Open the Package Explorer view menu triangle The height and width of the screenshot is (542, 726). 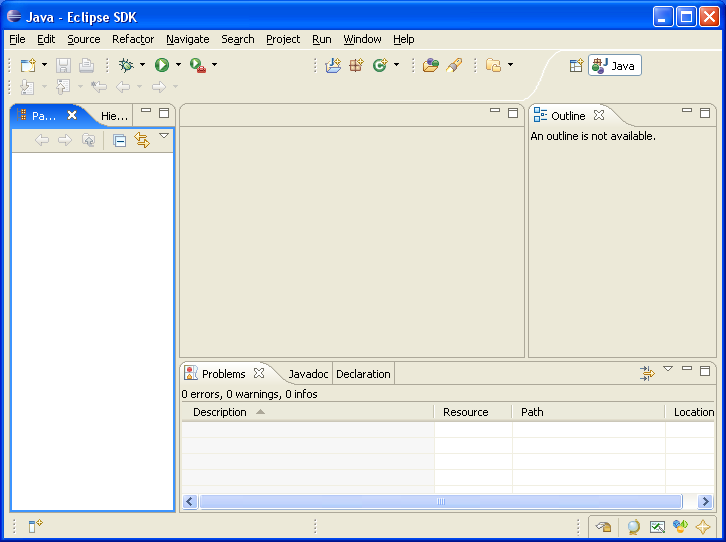pos(164,136)
